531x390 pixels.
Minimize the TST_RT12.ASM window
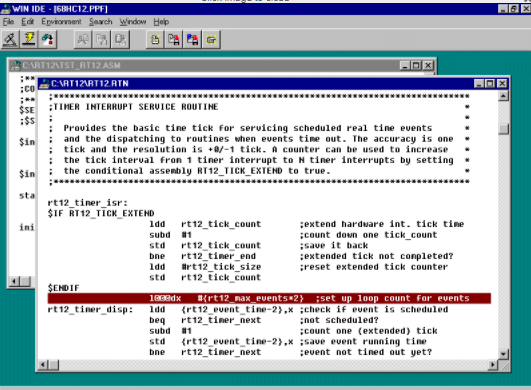(x=405, y=65)
